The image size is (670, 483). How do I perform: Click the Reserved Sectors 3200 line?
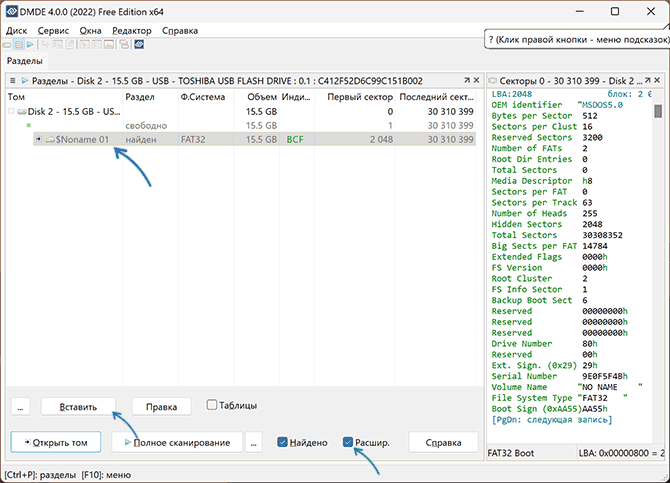click(547, 138)
